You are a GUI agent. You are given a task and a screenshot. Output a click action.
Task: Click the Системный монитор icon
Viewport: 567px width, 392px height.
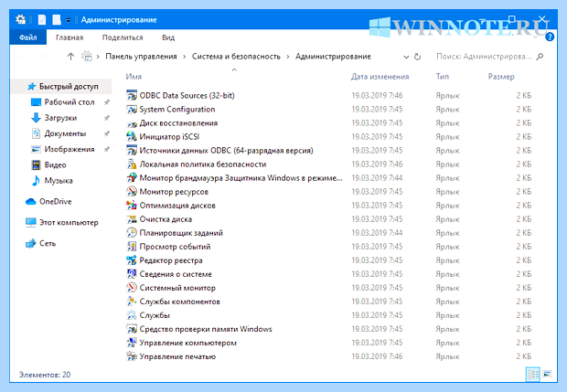pyautogui.click(x=132, y=288)
